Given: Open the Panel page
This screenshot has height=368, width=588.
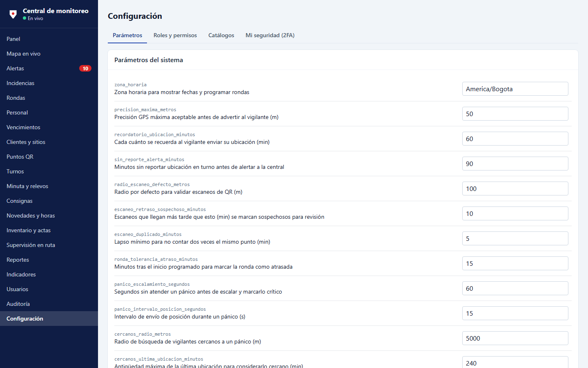Looking at the screenshot, I should 49,39.
